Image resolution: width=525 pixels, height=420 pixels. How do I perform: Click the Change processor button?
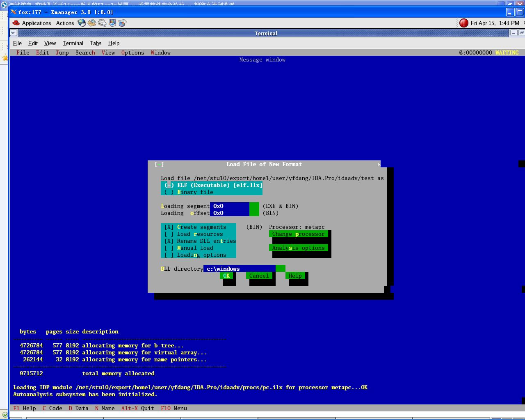[x=299, y=234]
